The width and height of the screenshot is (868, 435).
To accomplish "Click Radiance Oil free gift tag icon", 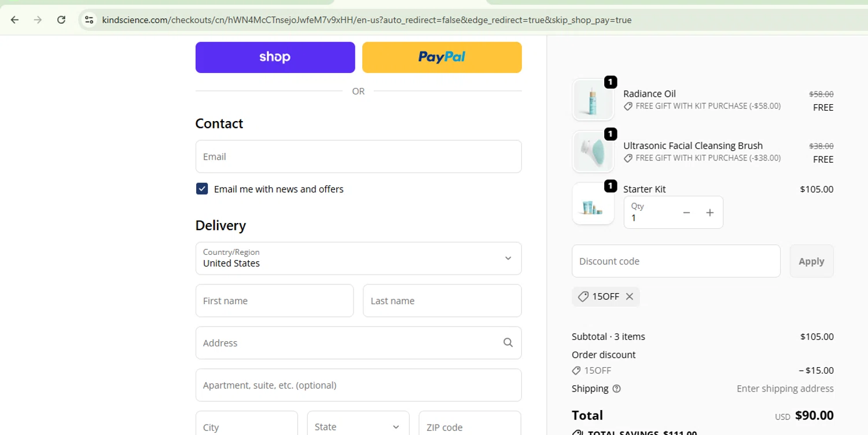I will [x=628, y=107].
